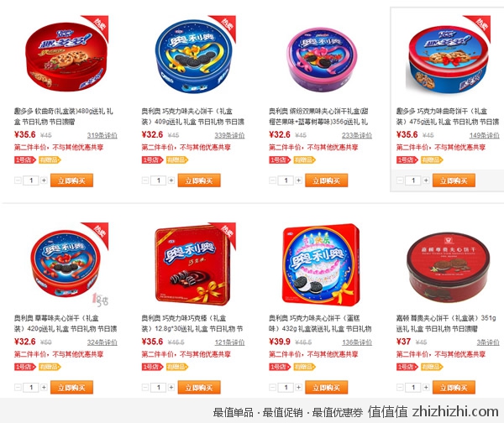Open 319条评价 reviews link
Image resolution: width=504 pixels, height=423 pixels.
(x=102, y=135)
